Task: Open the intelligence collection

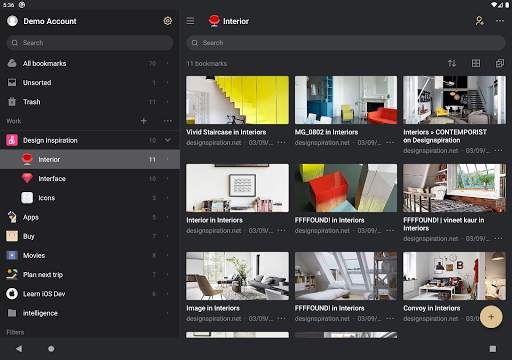Action: (90, 313)
